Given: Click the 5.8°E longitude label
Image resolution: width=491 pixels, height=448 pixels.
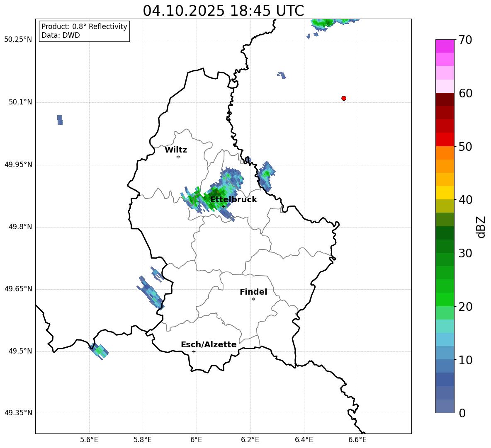Looking at the screenshot, I should point(143,440).
